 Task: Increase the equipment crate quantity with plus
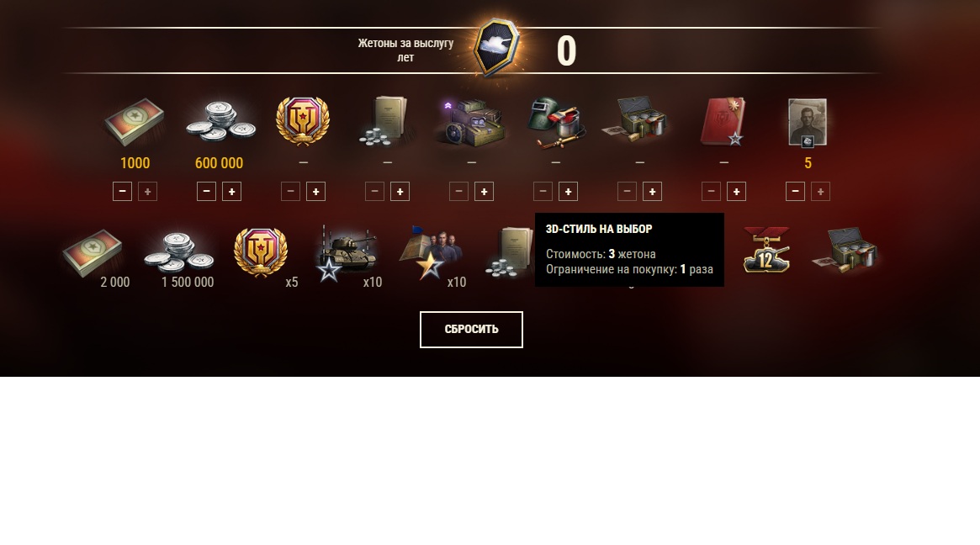484,191
